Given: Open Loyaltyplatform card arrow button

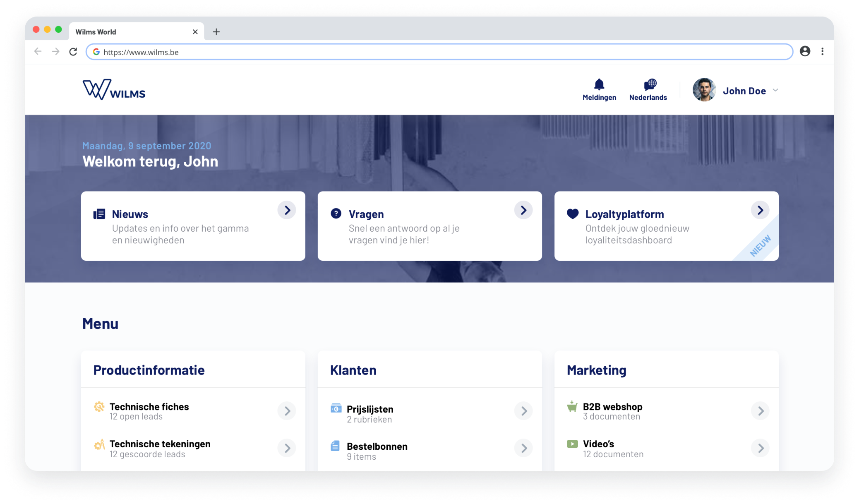Looking at the screenshot, I should [760, 210].
